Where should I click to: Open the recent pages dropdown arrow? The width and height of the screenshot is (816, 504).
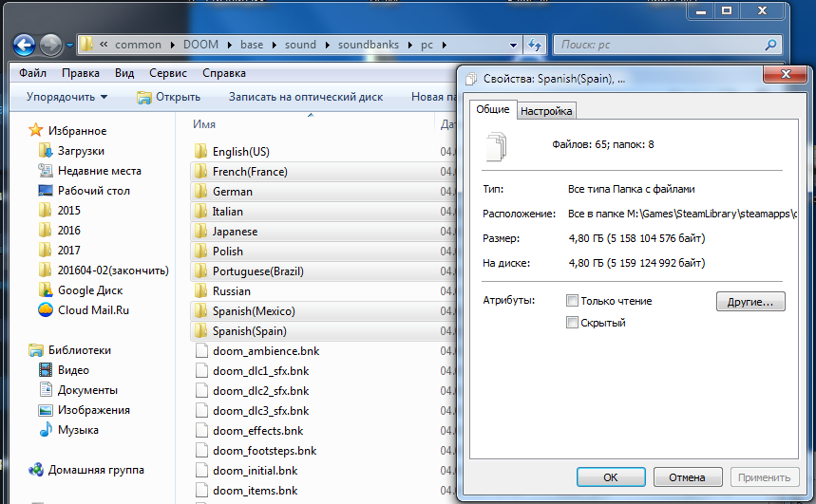click(x=69, y=46)
